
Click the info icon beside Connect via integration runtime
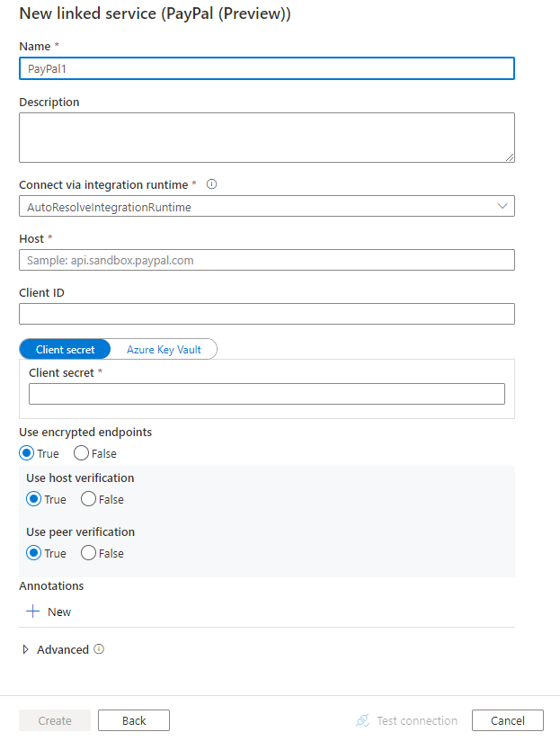211,184
